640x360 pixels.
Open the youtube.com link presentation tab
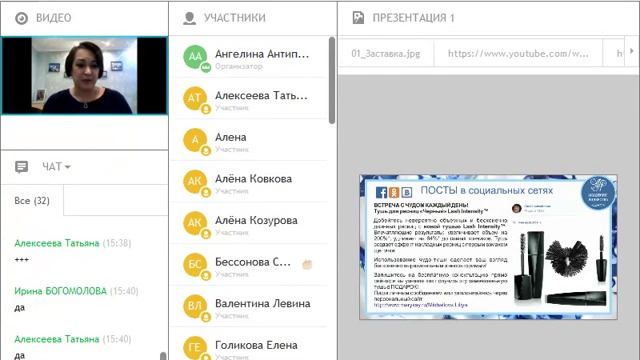pos(518,53)
